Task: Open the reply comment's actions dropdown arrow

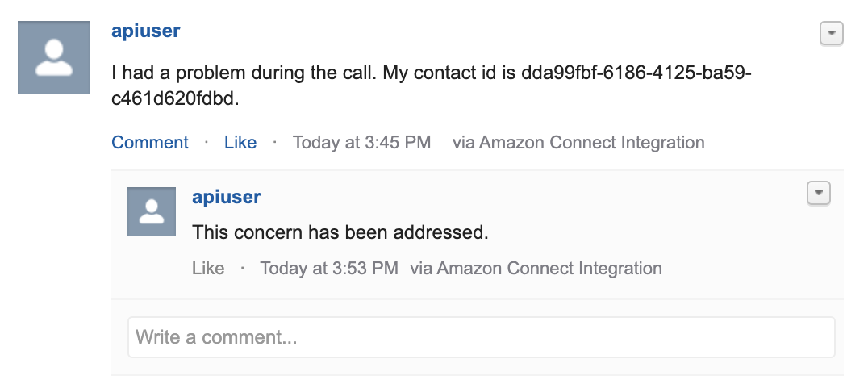Action: tap(819, 194)
